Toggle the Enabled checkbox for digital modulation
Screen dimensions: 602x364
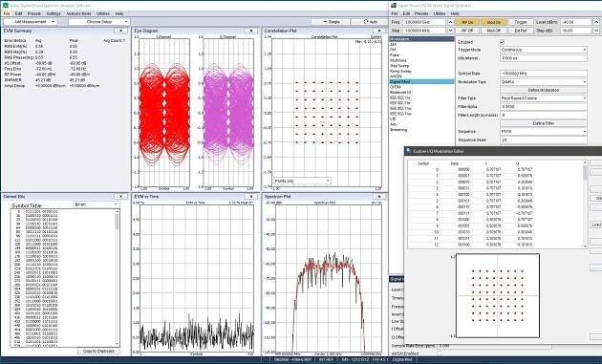point(503,42)
